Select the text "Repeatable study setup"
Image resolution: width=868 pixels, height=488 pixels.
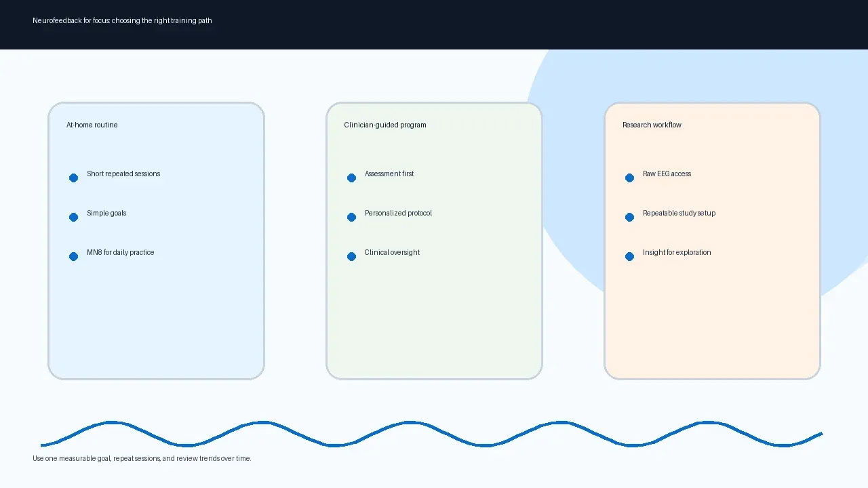coord(679,213)
